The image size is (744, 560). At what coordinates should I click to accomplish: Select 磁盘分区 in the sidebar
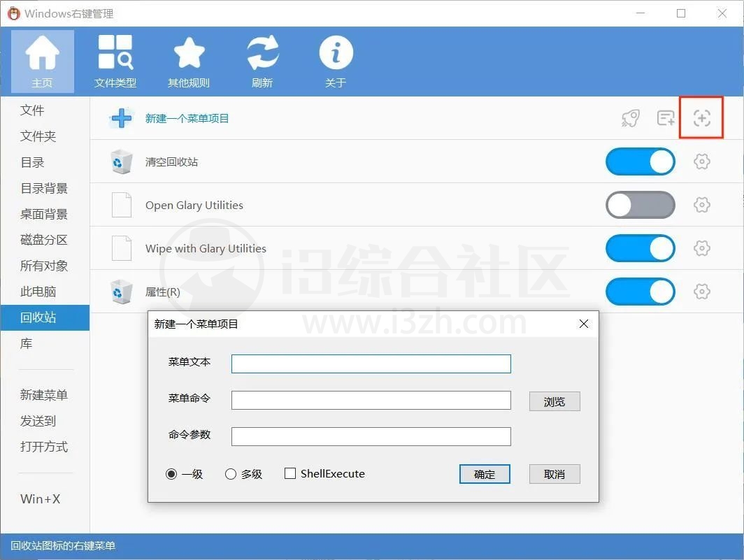point(44,240)
